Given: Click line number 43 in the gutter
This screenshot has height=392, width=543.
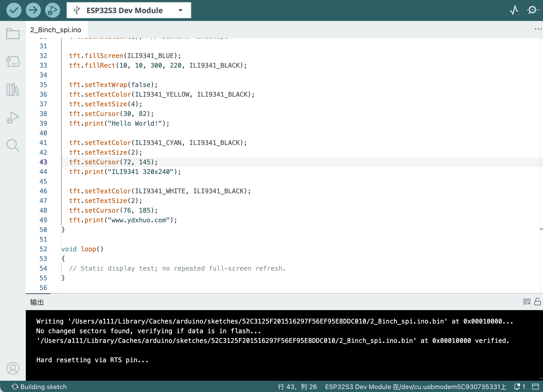Looking at the screenshot, I should point(43,162).
